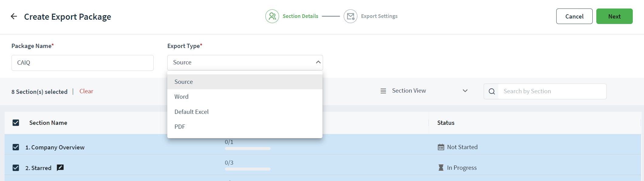Click the green Next button

[x=614, y=16]
